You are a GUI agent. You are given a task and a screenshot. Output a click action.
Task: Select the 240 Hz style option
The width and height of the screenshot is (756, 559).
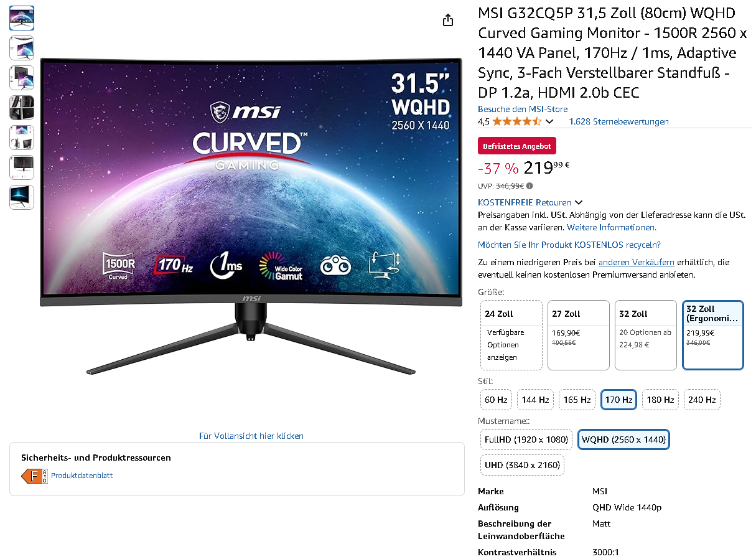click(x=702, y=400)
